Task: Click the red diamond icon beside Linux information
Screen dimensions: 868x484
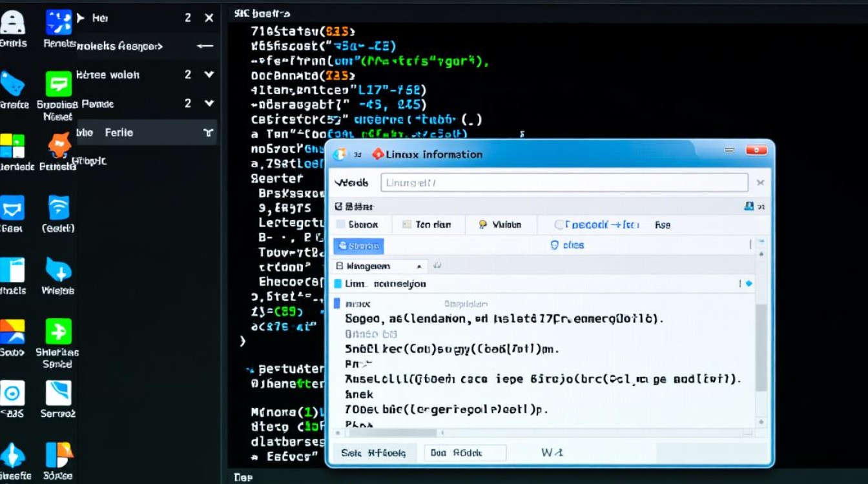Action: point(378,154)
